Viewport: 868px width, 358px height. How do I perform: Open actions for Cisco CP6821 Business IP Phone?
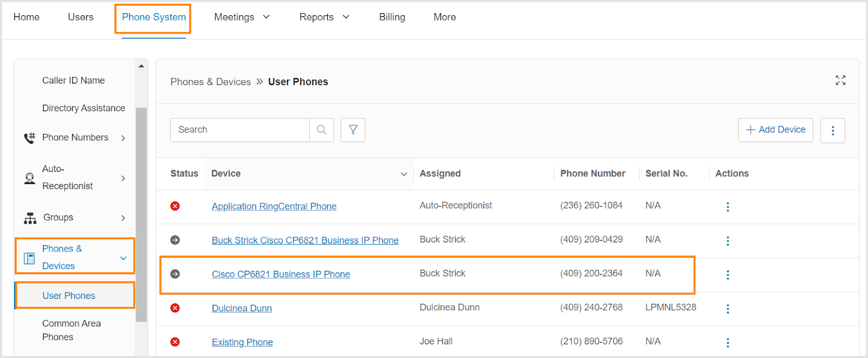[x=727, y=275]
